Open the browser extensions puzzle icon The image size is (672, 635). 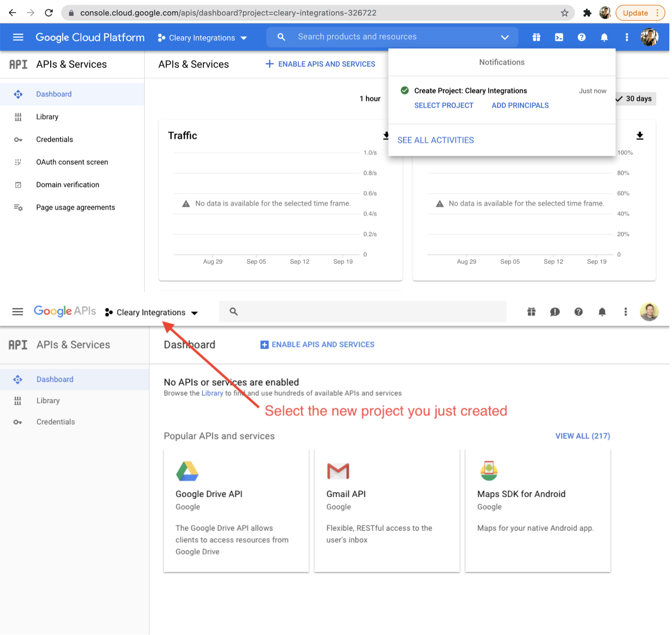pos(587,13)
